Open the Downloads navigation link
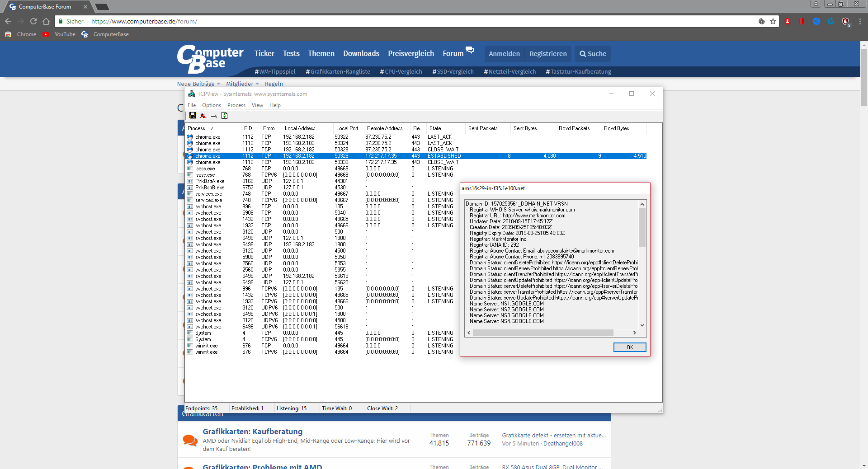Image resolution: width=868 pixels, height=469 pixels. (361, 53)
